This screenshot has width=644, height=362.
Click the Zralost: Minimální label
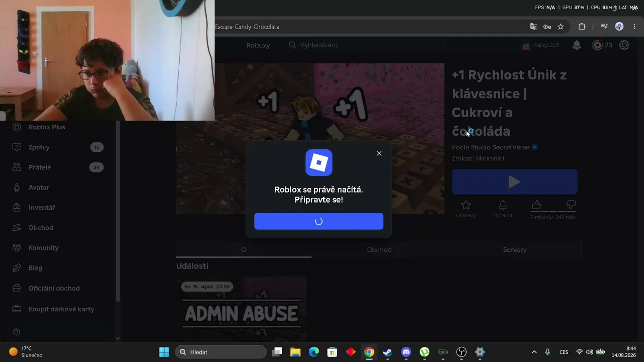[x=478, y=158]
